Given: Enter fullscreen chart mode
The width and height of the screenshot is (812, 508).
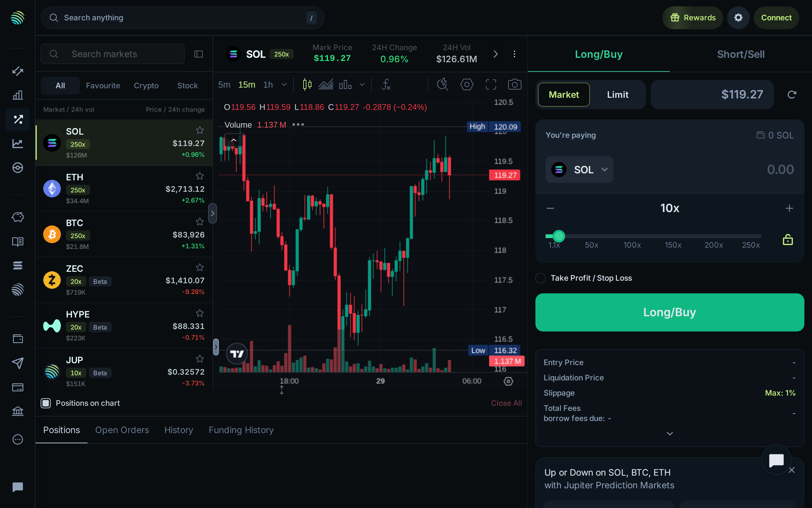Looking at the screenshot, I should coord(491,84).
